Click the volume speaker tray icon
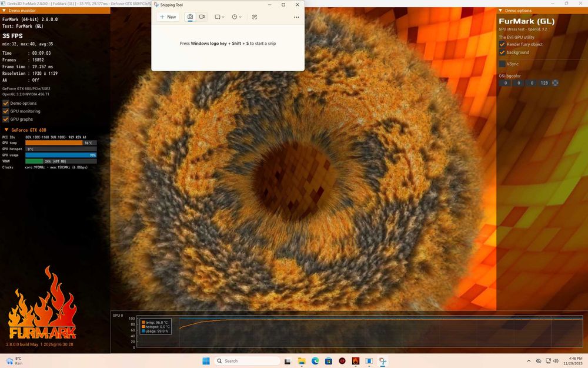The height and width of the screenshot is (368, 588). tap(556, 361)
